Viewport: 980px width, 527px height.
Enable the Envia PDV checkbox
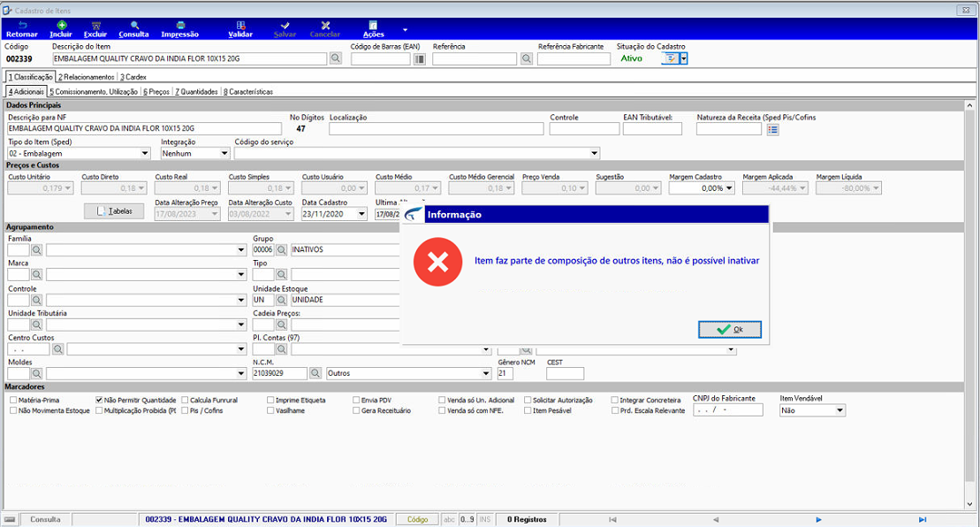tap(356, 400)
